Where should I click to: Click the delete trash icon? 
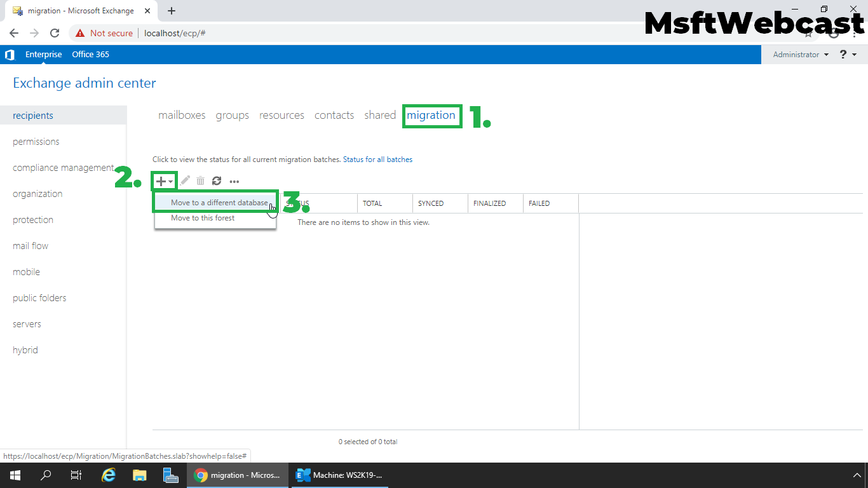(x=200, y=181)
